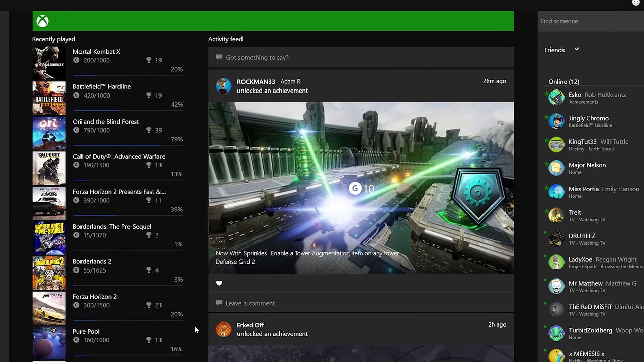
Task: Click Borderlands: The Pre-Sequel title
Action: pyautogui.click(x=112, y=227)
